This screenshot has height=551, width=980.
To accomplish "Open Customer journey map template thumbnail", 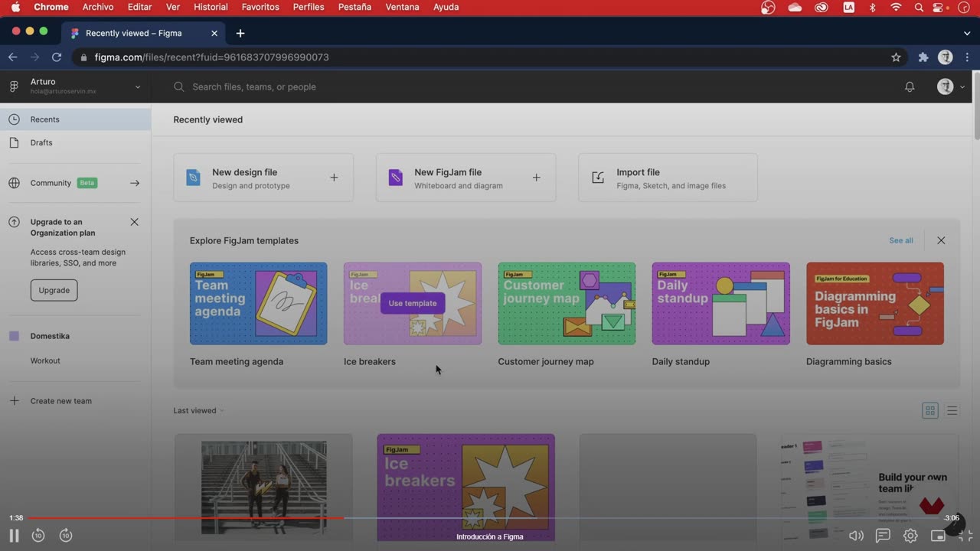I will tap(567, 304).
